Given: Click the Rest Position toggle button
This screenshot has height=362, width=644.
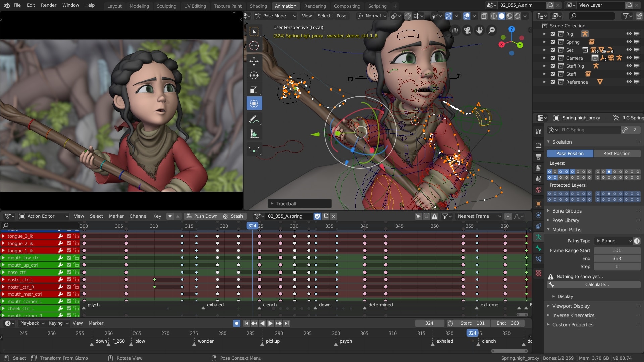Looking at the screenshot, I should (x=616, y=153).
